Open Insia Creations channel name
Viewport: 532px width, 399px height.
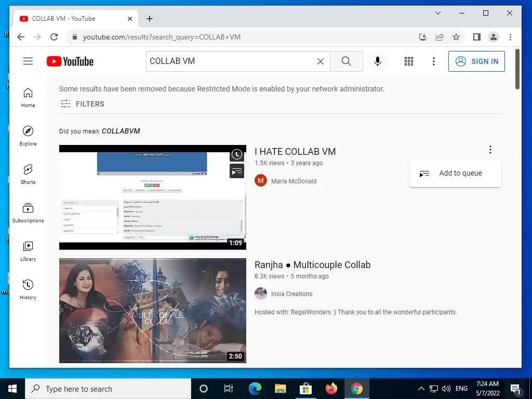click(x=292, y=294)
